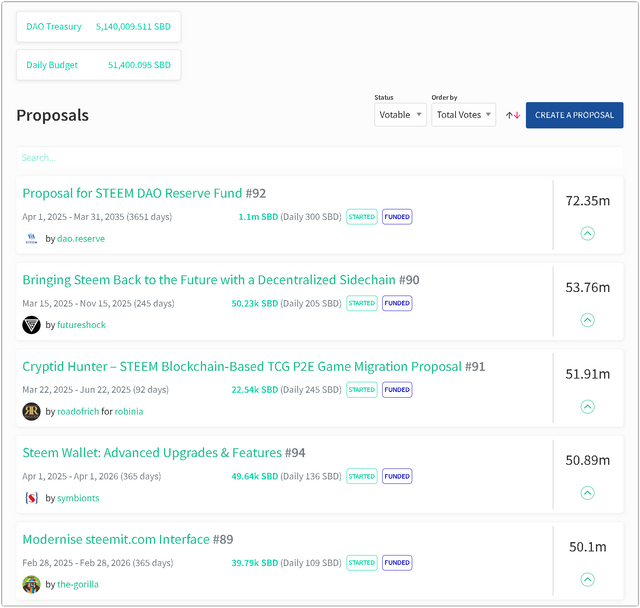Open Bringing Steem Back to the Future proposal
This screenshot has height=608, width=640.
[221, 280]
